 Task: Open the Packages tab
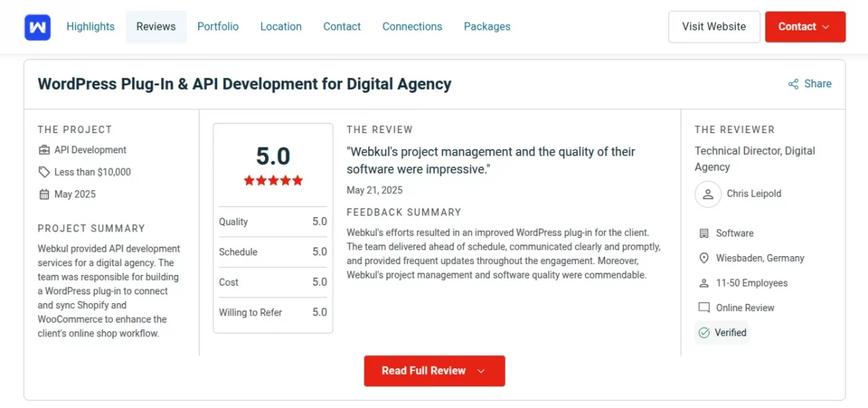tap(487, 26)
